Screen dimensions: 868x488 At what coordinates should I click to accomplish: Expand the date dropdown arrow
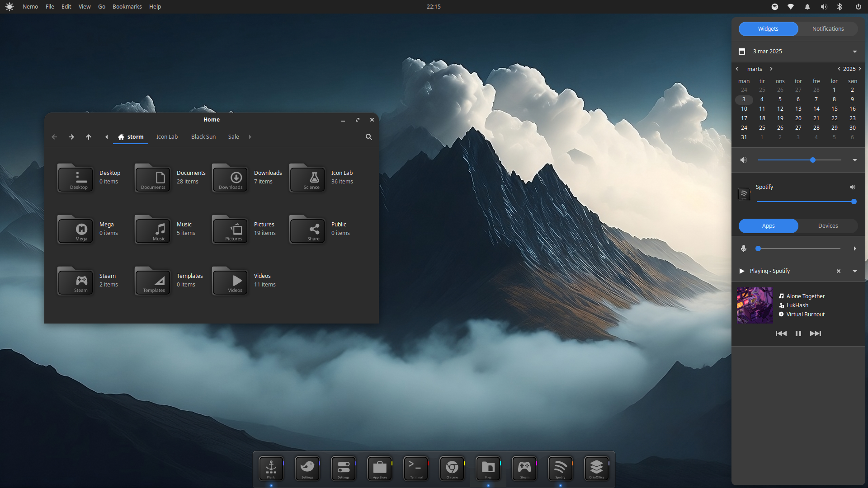tap(855, 52)
